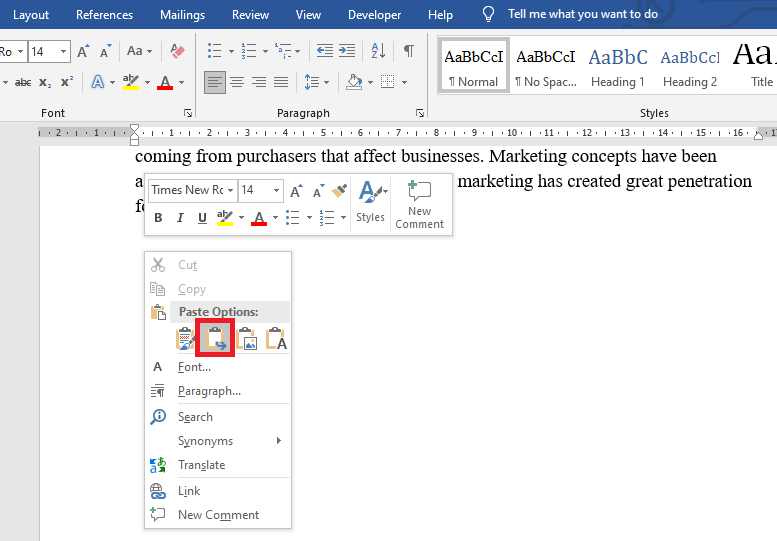
Task: Select Align Left in ribbon
Action: (215, 82)
